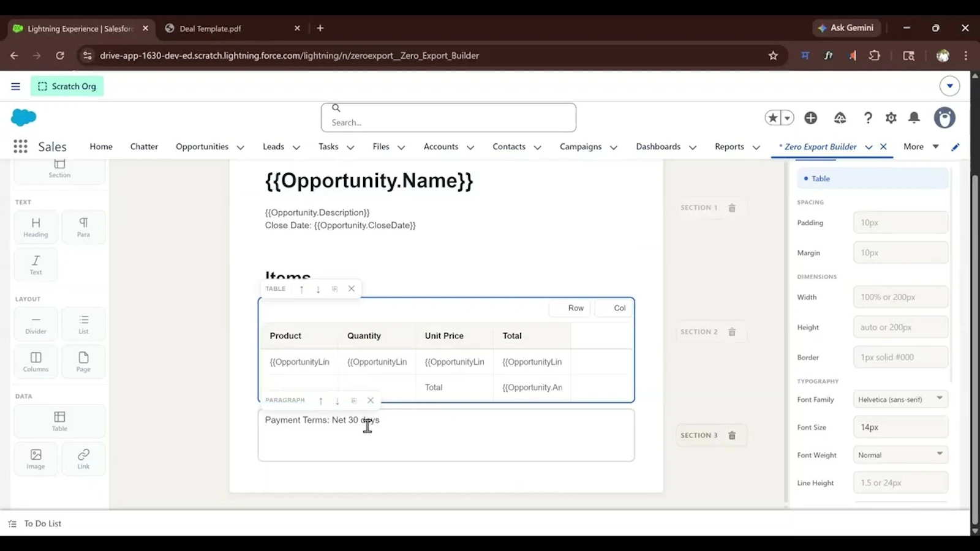Click the Padding input field
Viewport: 980px width, 551px height.
(900, 223)
